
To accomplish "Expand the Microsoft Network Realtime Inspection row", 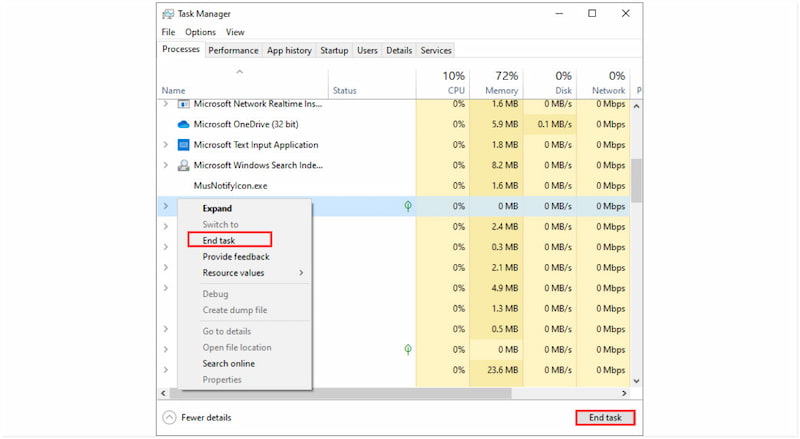I will pos(165,104).
